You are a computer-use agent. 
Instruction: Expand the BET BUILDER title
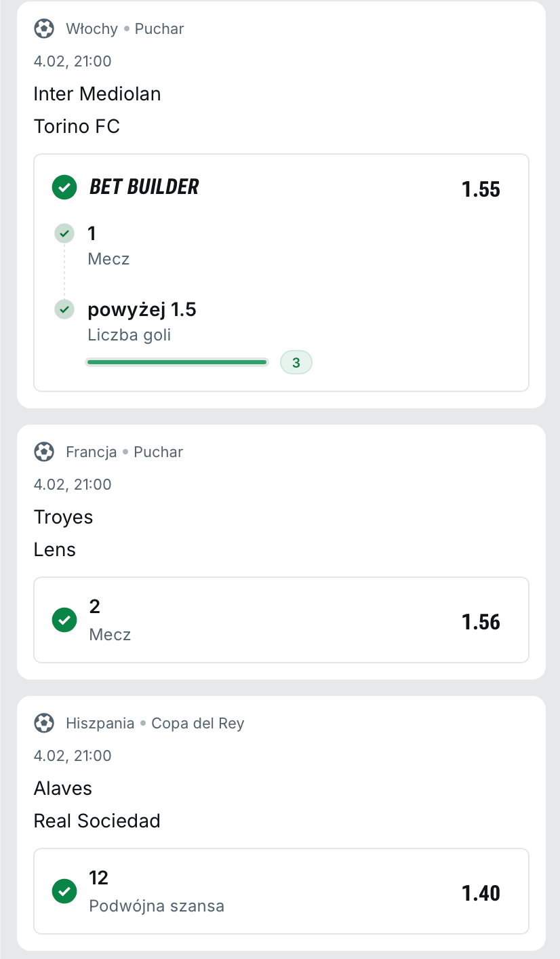pyautogui.click(x=144, y=187)
